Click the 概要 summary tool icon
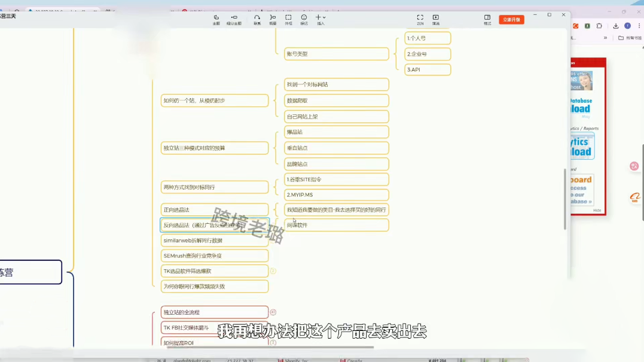This screenshot has height=362, width=644. click(273, 19)
